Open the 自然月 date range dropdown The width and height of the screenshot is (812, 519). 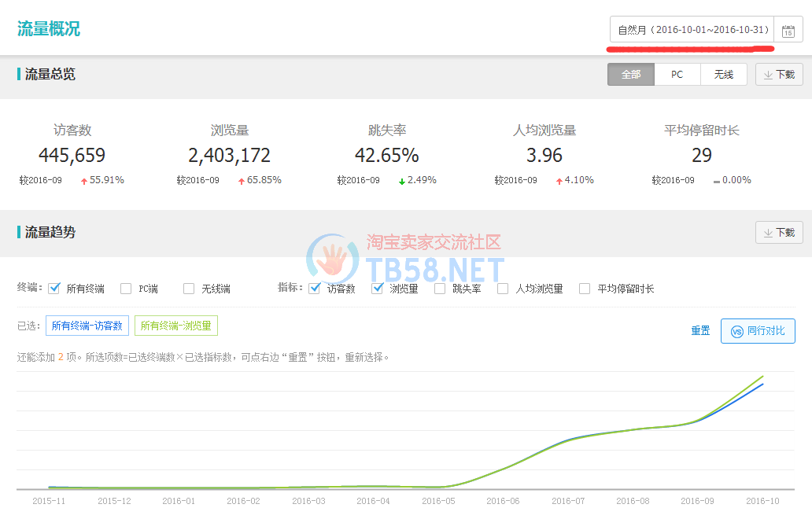click(x=692, y=30)
